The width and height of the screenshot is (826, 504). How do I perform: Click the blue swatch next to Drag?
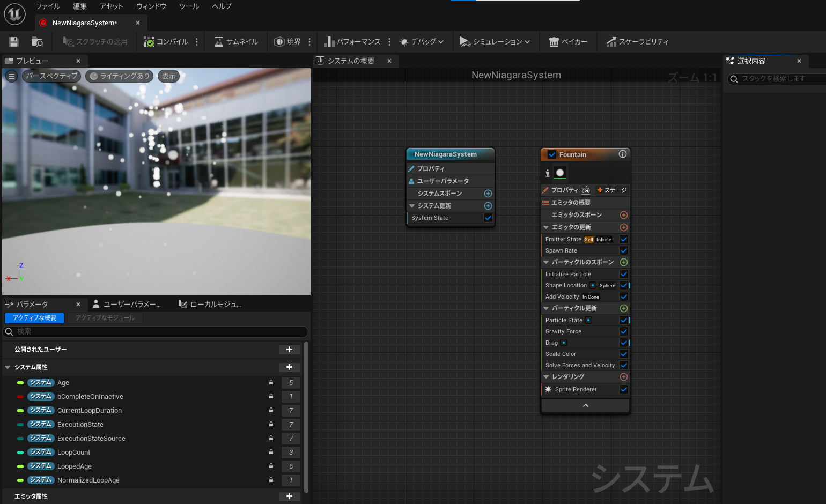563,342
